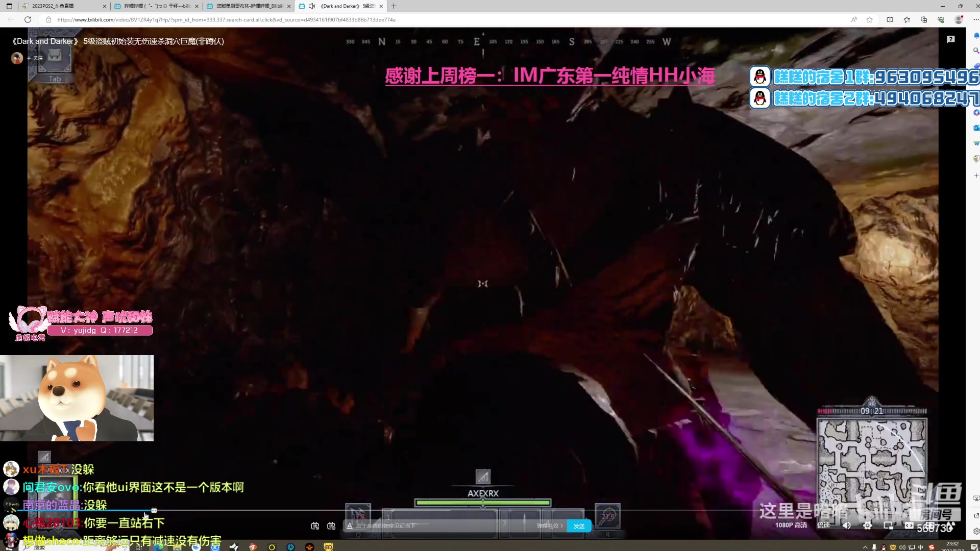The height and width of the screenshot is (551, 980).
Task: Toggle widescreen theater mode
Action: coord(909,525)
